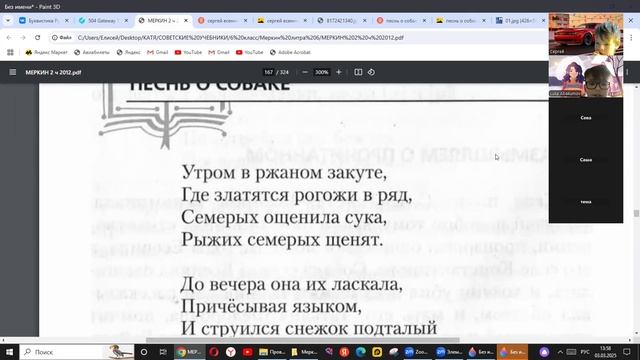
Task: Close the 8172421340 tab
Action: coord(364,20)
